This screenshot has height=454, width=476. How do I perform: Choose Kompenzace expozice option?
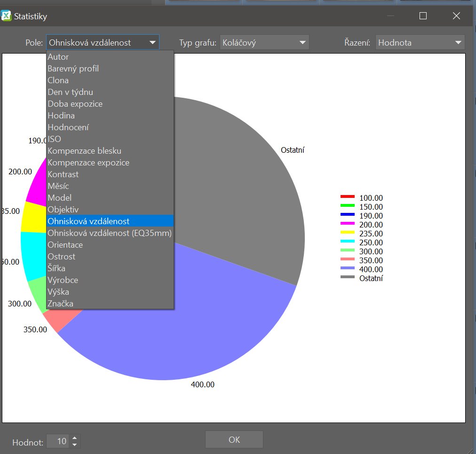point(110,163)
